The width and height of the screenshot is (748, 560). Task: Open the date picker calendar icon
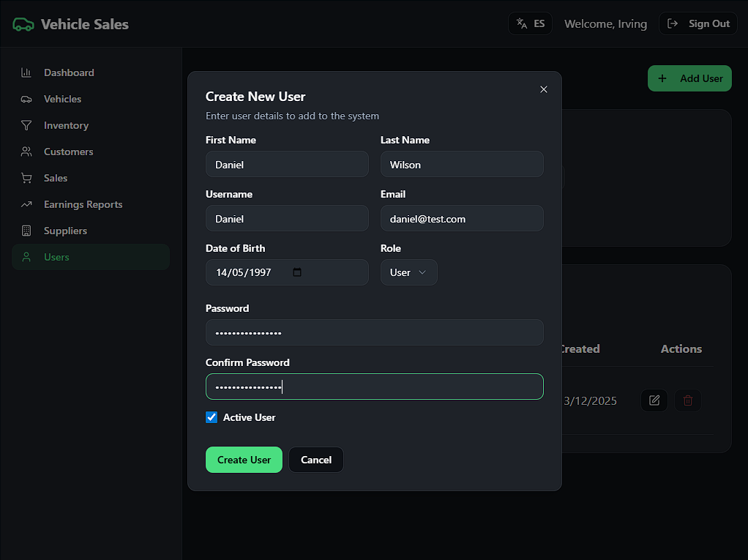click(x=297, y=272)
